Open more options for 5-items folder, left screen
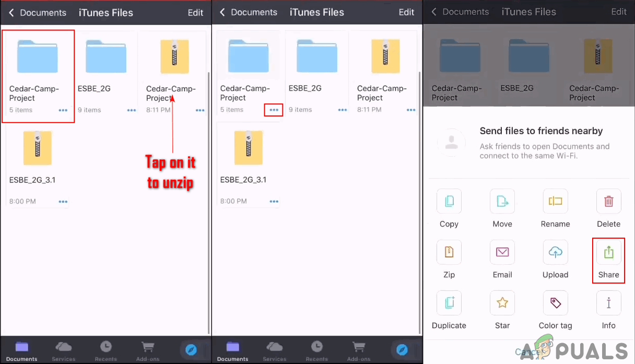The width and height of the screenshot is (635, 364). pyautogui.click(x=63, y=110)
